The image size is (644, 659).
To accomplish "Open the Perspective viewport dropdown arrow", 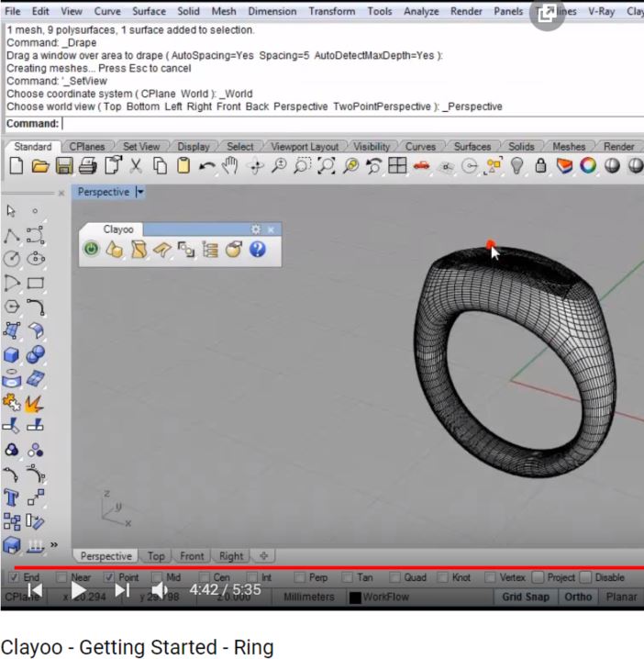I will tap(139, 192).
